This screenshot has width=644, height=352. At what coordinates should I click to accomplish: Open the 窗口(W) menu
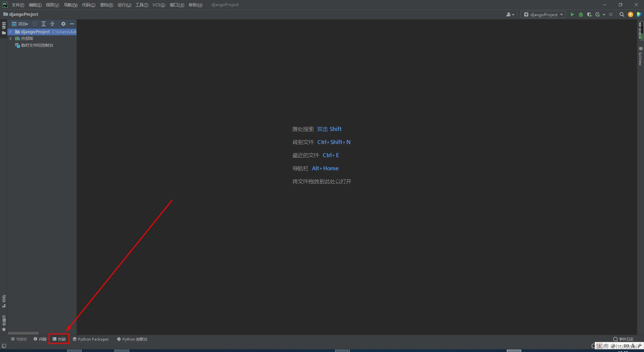pyautogui.click(x=177, y=5)
